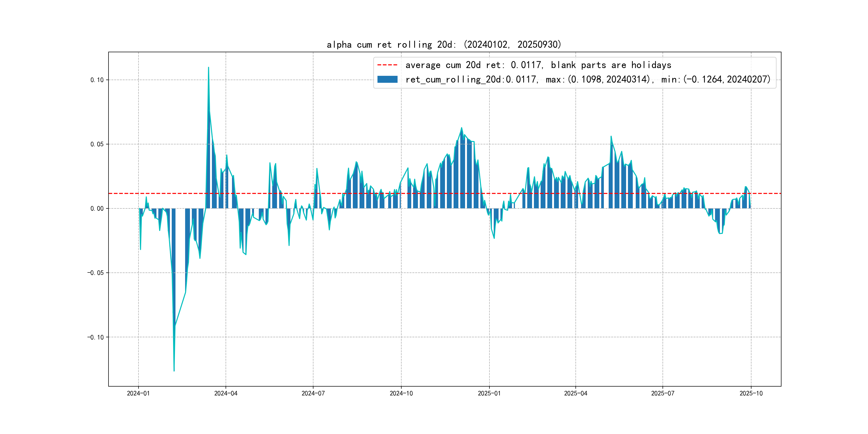Click the average cum 20d ret legend label
Image resolution: width=868 pixels, height=434 pixels.
[x=538, y=65]
